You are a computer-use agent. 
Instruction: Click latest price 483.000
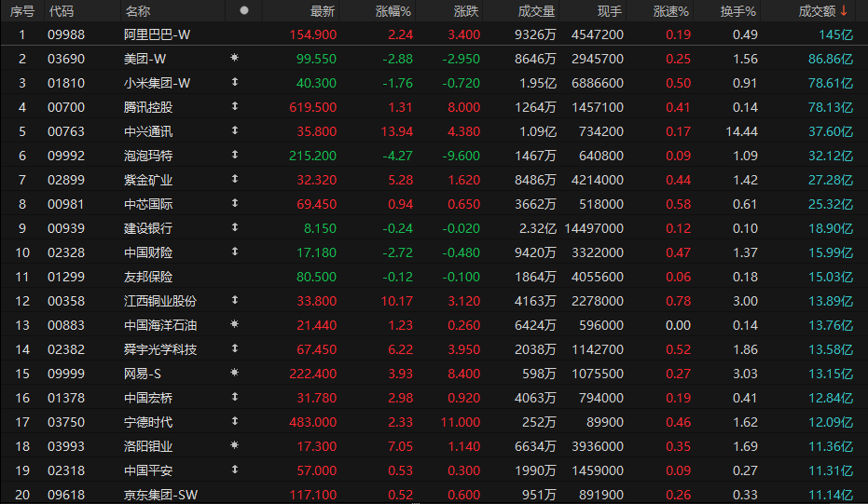[312, 423]
